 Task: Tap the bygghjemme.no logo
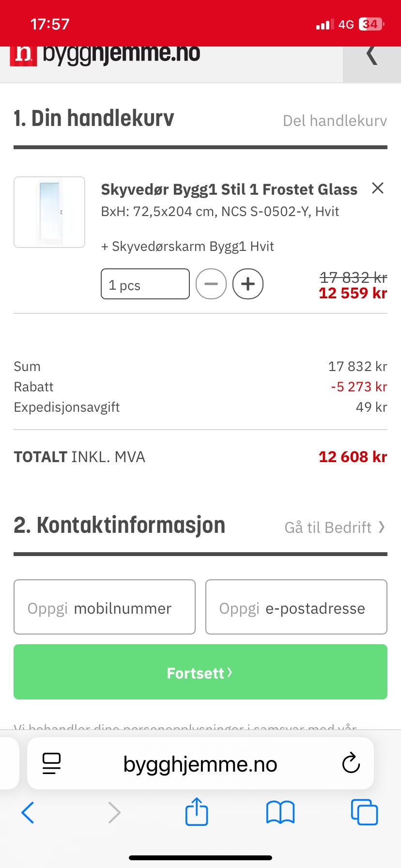(105, 54)
